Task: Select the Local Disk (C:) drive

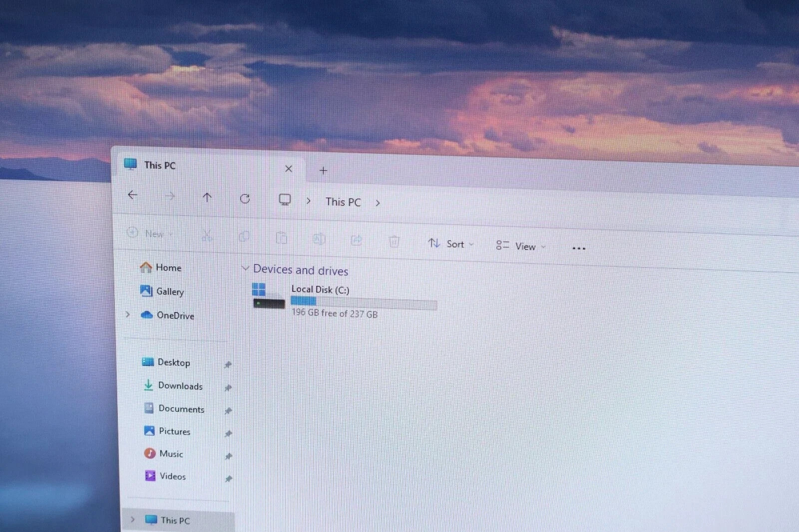Action: click(345, 301)
